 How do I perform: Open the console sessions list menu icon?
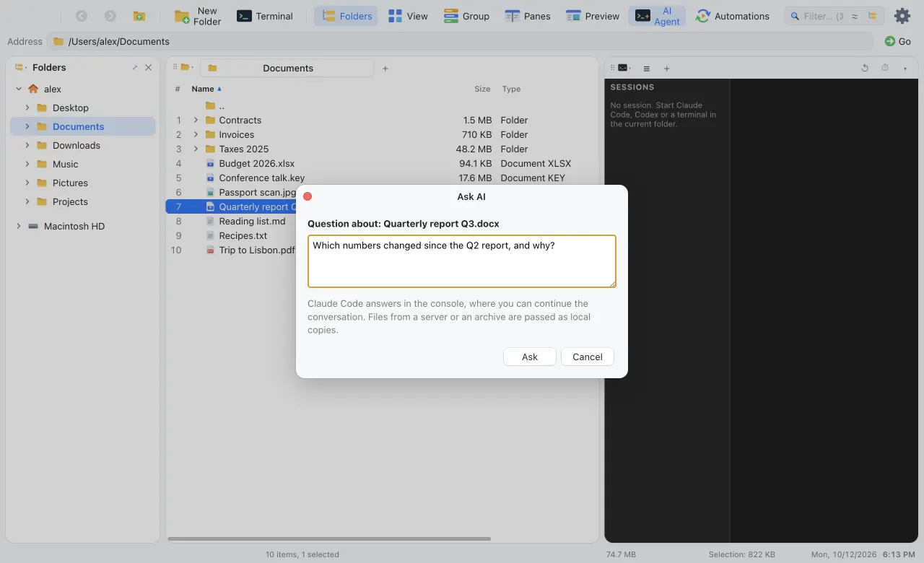[x=647, y=69]
